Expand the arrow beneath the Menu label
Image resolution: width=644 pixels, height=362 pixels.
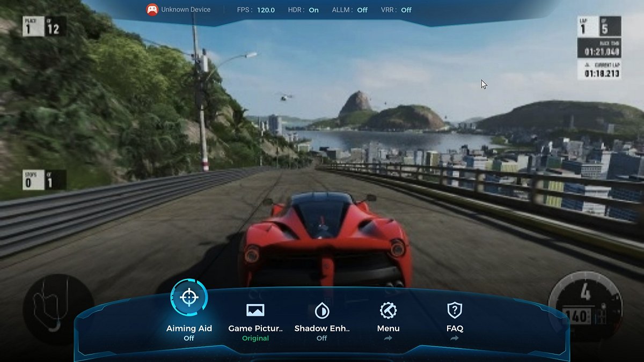pyautogui.click(x=388, y=338)
